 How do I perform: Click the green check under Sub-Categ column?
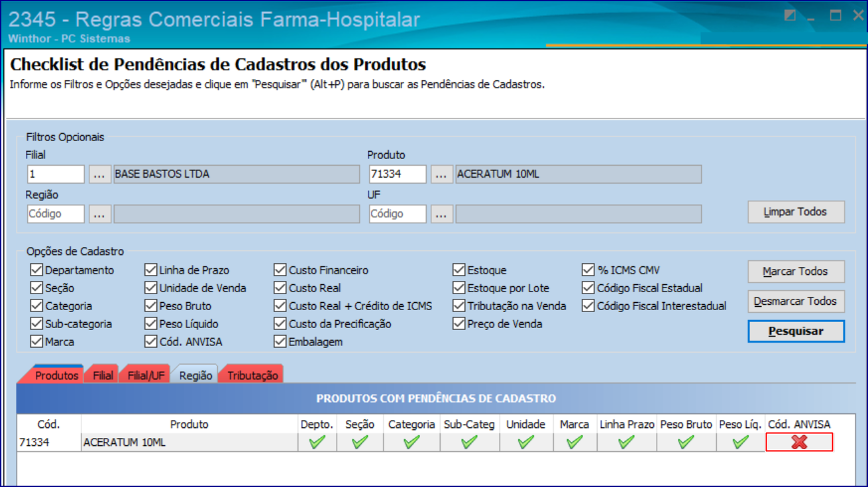[x=469, y=443]
